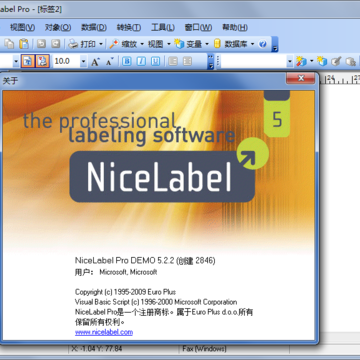Toggle the first highlighted font-type button
Screen dimensions: 360x360
click(x=28, y=61)
